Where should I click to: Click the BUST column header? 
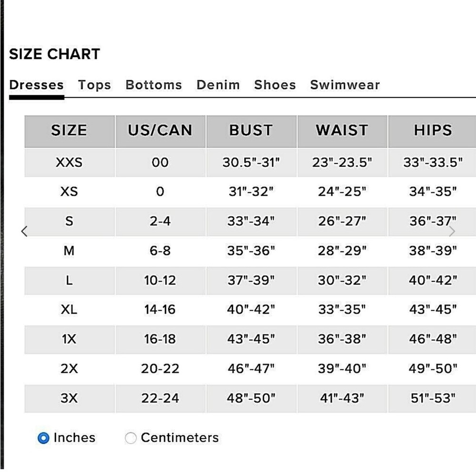point(251,131)
